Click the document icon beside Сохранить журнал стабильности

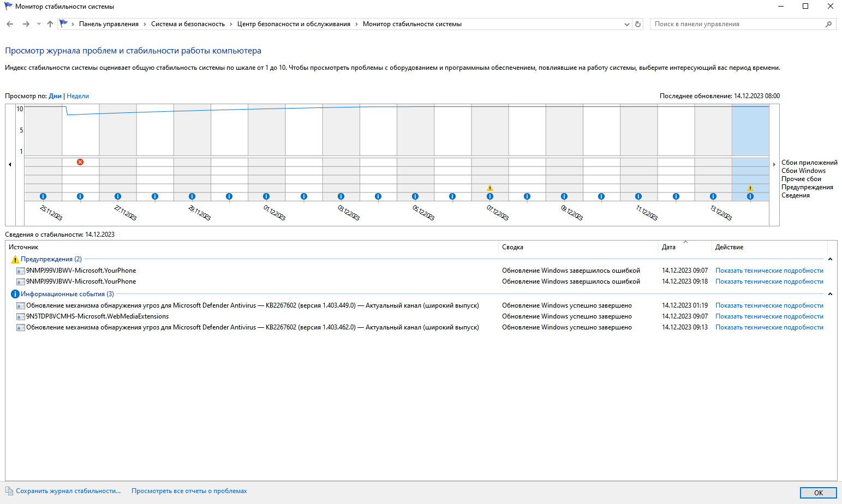[x=9, y=491]
